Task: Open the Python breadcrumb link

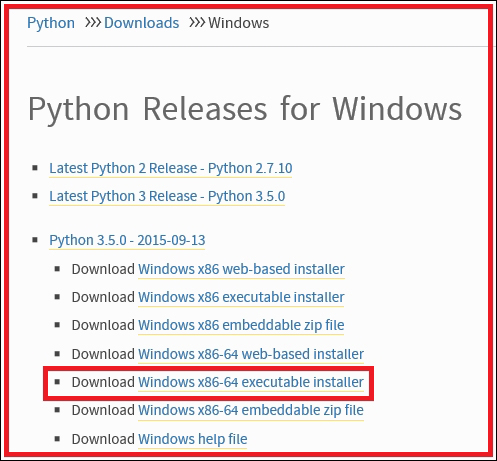Action: point(51,23)
